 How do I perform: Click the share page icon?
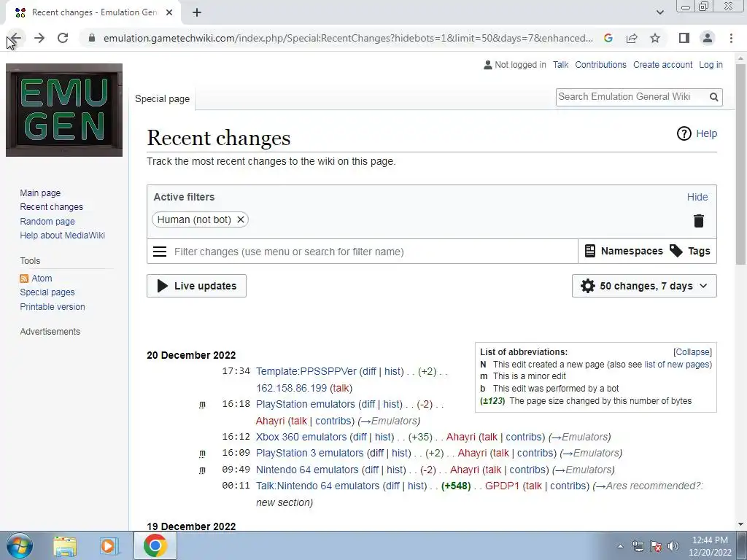click(632, 38)
